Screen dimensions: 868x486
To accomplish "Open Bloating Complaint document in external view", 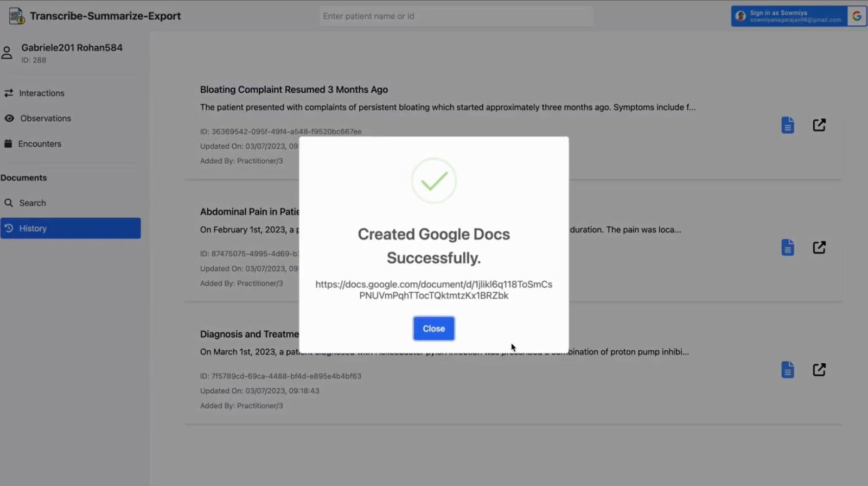I will point(819,125).
